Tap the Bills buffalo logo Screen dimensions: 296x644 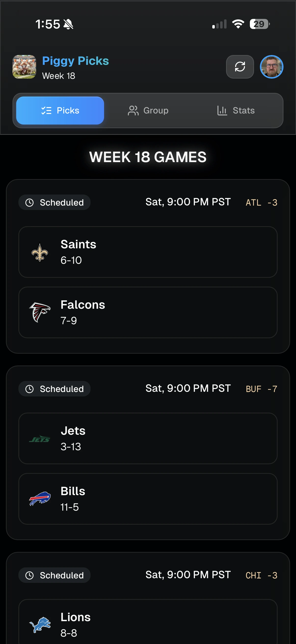point(40,499)
